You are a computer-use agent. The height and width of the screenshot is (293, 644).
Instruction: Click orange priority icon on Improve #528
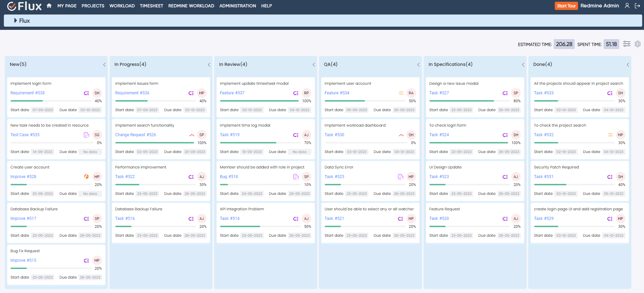87,177
